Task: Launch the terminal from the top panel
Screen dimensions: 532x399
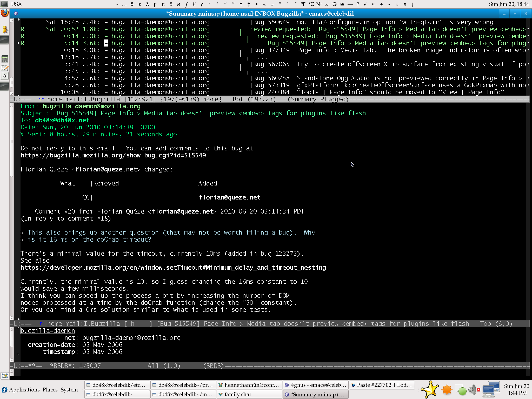Action: pyautogui.click(x=4, y=4)
